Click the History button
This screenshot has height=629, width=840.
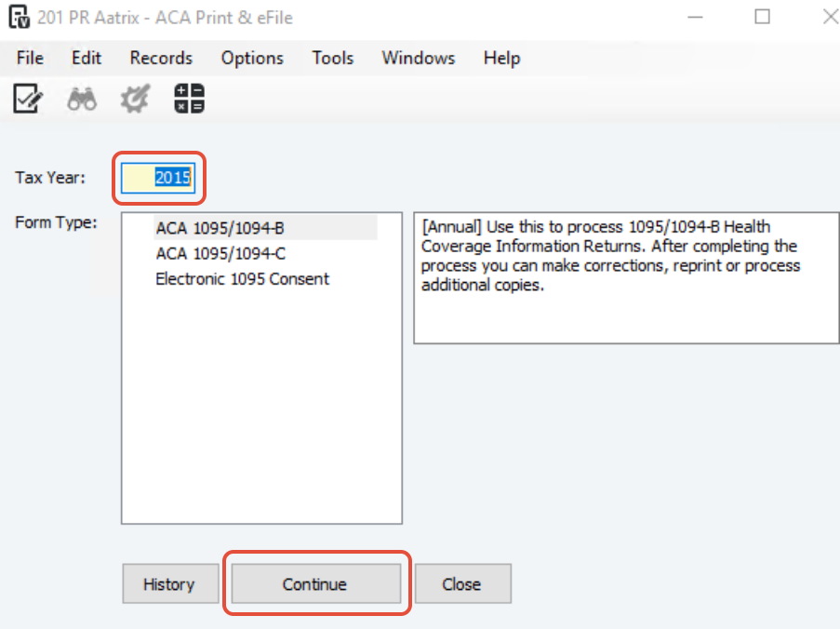click(170, 583)
